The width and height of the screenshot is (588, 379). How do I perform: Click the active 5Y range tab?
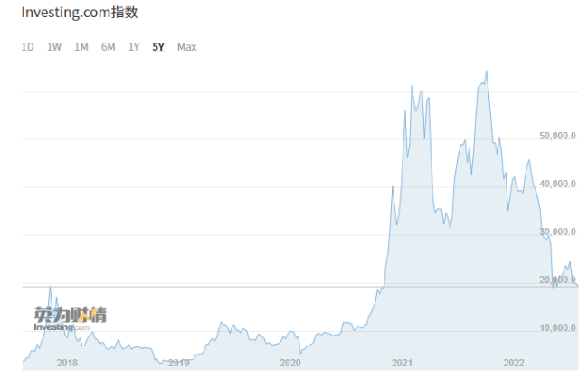[158, 47]
